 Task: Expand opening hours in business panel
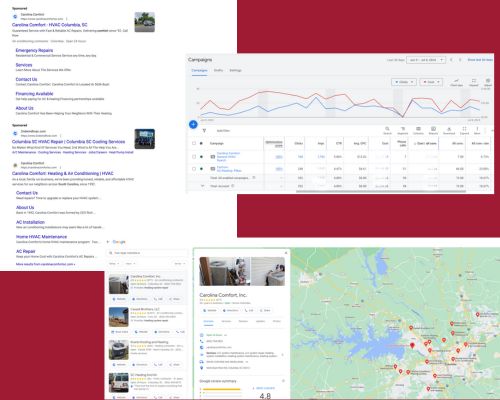tap(226, 335)
